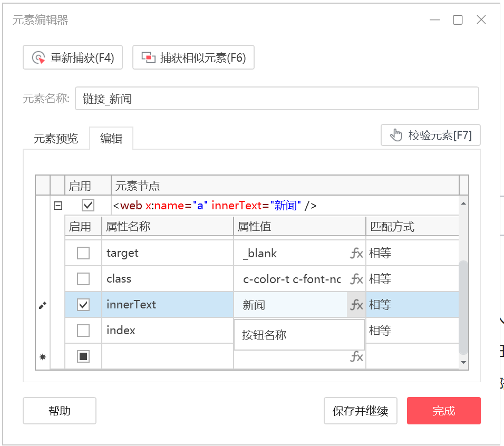Click the fx icon in class row
The width and height of the screenshot is (504, 446).
click(x=356, y=279)
